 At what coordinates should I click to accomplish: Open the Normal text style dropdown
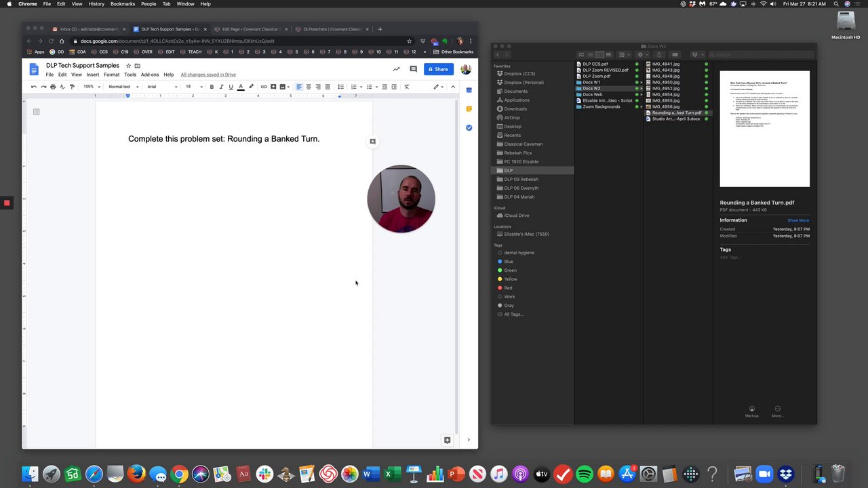123,87
